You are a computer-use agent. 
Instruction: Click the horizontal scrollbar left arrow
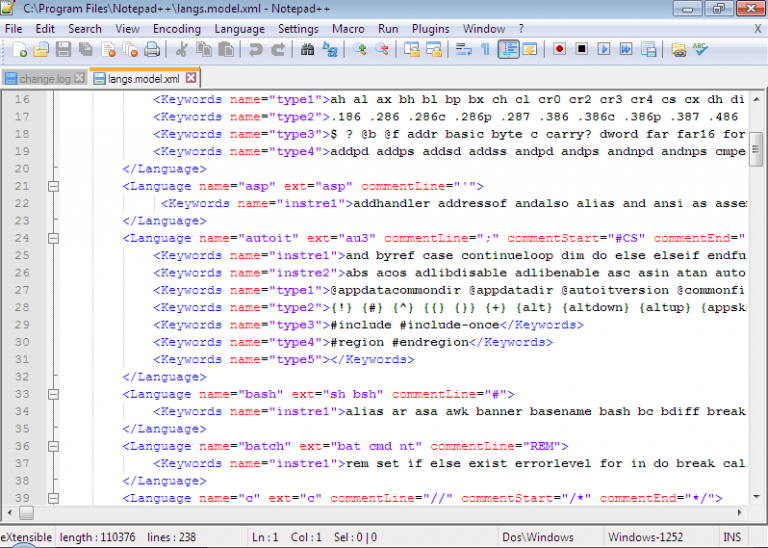pyautogui.click(x=10, y=513)
